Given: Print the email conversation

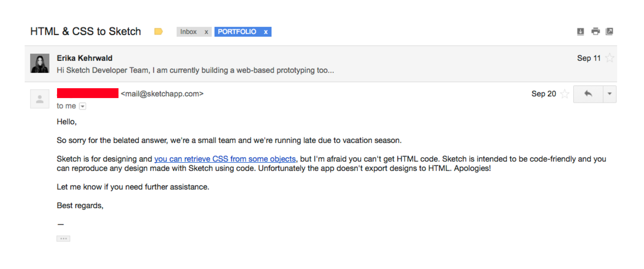Looking at the screenshot, I should (595, 32).
